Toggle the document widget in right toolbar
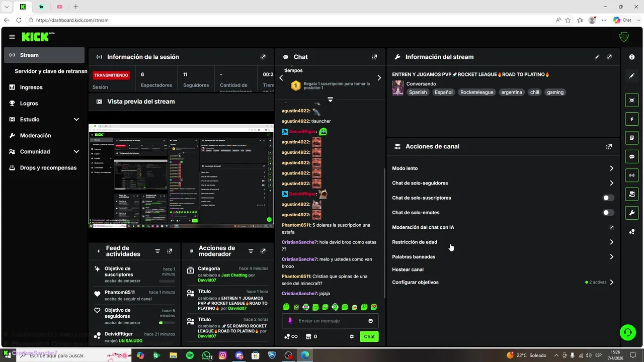The height and width of the screenshot is (362, 644). (x=632, y=138)
